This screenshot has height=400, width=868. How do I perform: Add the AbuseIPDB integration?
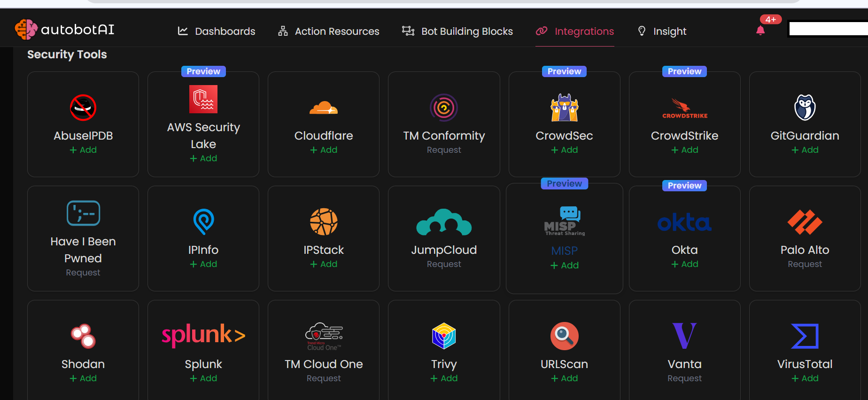[83, 150]
